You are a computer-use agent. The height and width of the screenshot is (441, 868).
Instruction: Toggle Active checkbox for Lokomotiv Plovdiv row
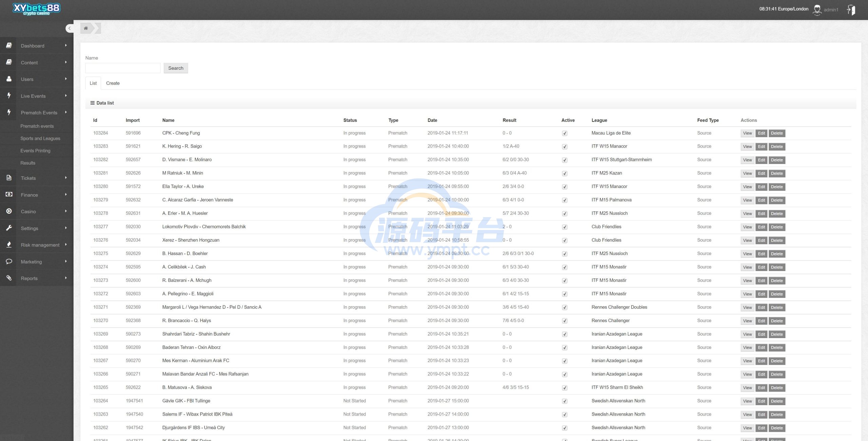click(x=565, y=227)
